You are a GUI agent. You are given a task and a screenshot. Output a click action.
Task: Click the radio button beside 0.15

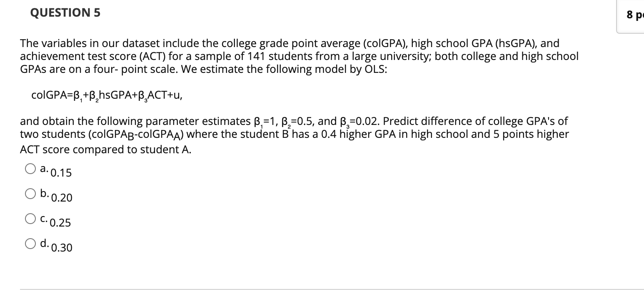30,168
